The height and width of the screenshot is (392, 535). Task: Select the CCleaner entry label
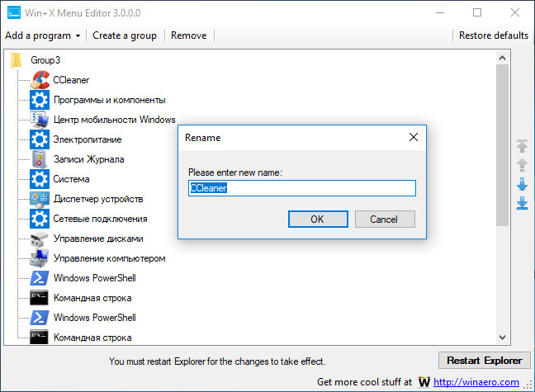(x=71, y=80)
